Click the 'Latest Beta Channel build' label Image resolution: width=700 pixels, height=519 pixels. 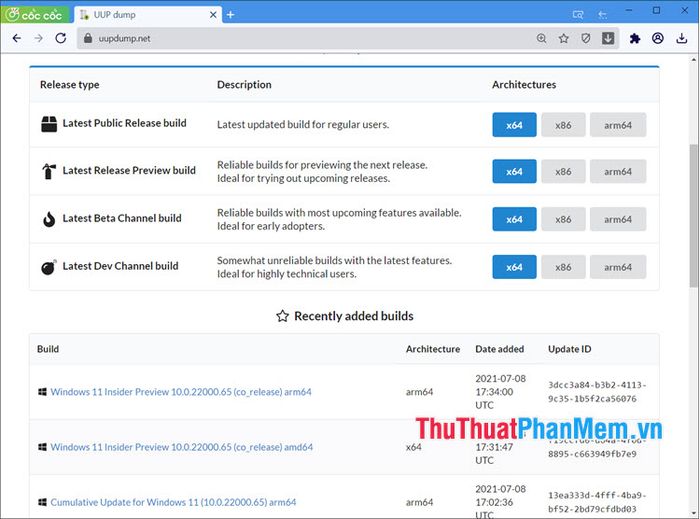122,218
